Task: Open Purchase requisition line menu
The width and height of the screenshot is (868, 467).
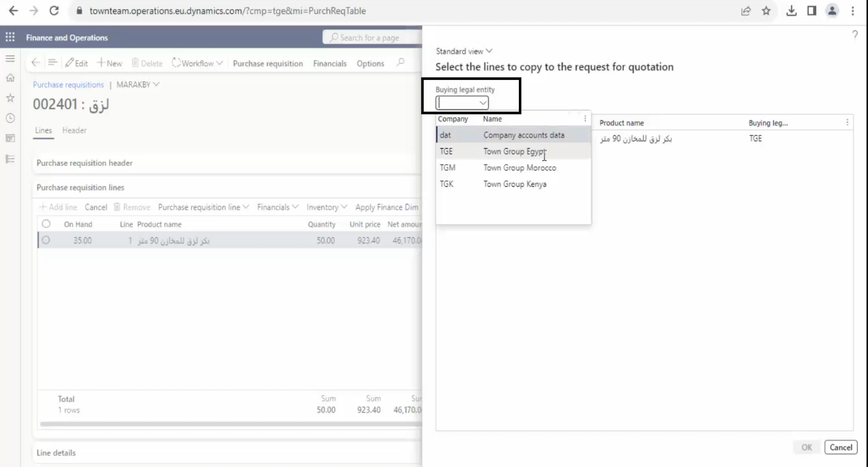Action: click(204, 207)
